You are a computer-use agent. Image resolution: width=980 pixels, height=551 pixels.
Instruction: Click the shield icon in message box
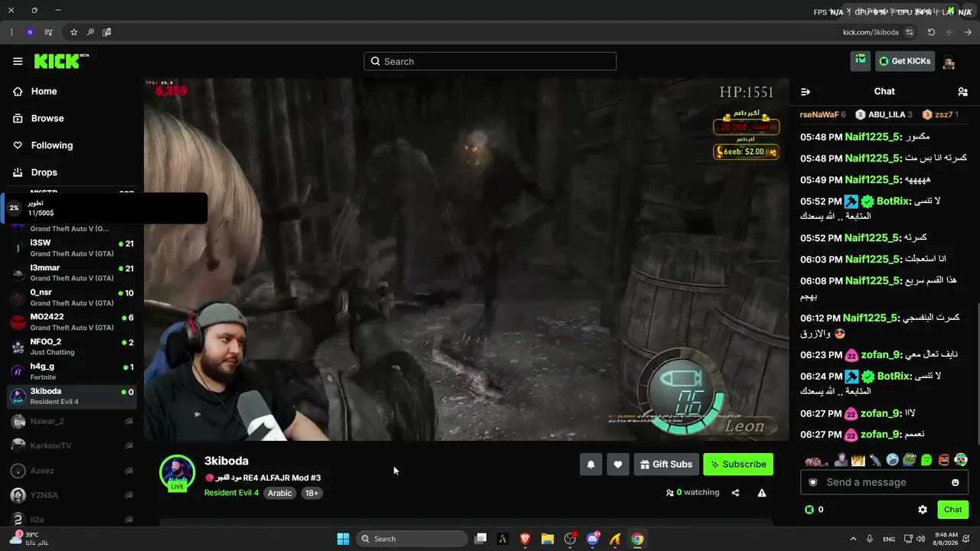point(813,482)
